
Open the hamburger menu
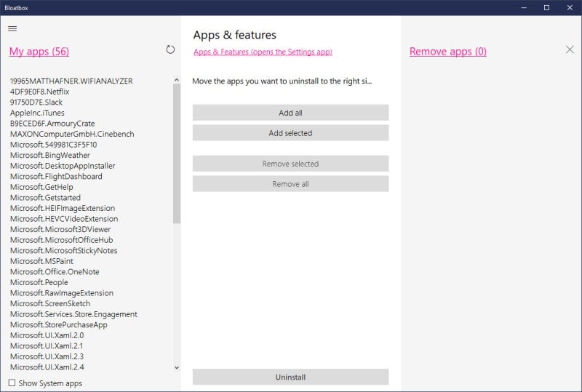click(12, 28)
